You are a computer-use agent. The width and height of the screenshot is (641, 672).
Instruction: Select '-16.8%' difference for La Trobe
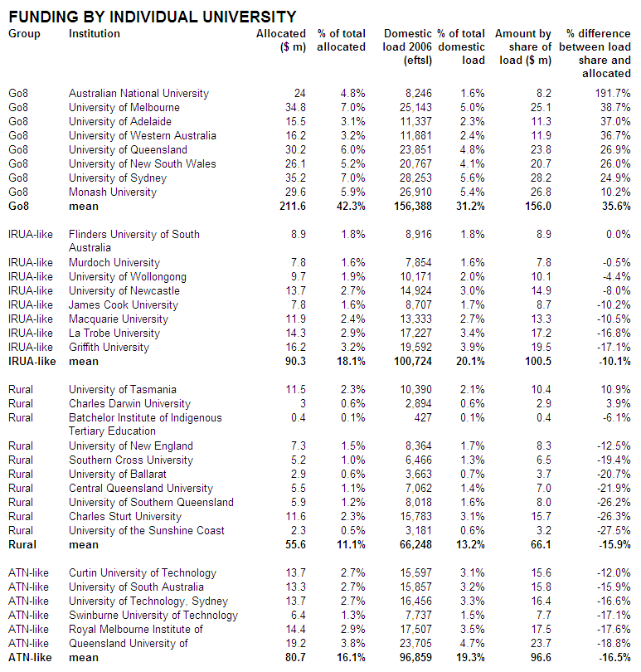click(x=614, y=334)
